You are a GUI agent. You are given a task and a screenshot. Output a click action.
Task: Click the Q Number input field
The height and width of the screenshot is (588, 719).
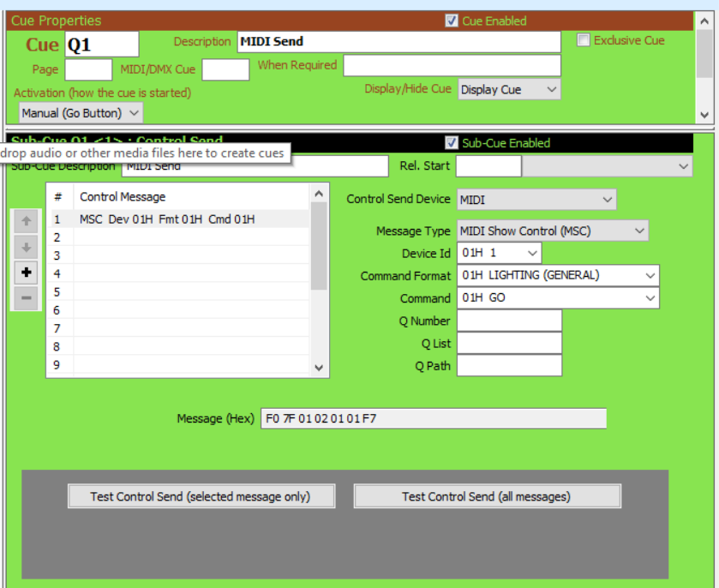509,321
